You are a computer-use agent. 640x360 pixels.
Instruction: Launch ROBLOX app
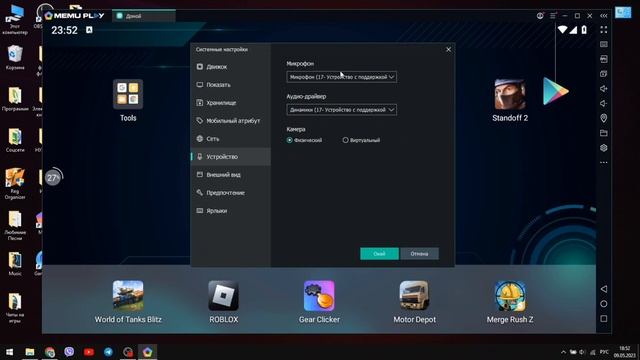coord(223,302)
